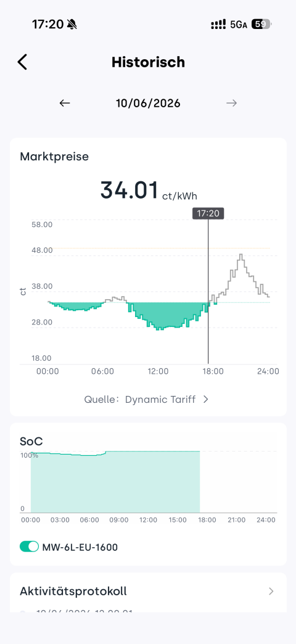Tap the 34.01 ct/kWh price value

click(x=149, y=191)
